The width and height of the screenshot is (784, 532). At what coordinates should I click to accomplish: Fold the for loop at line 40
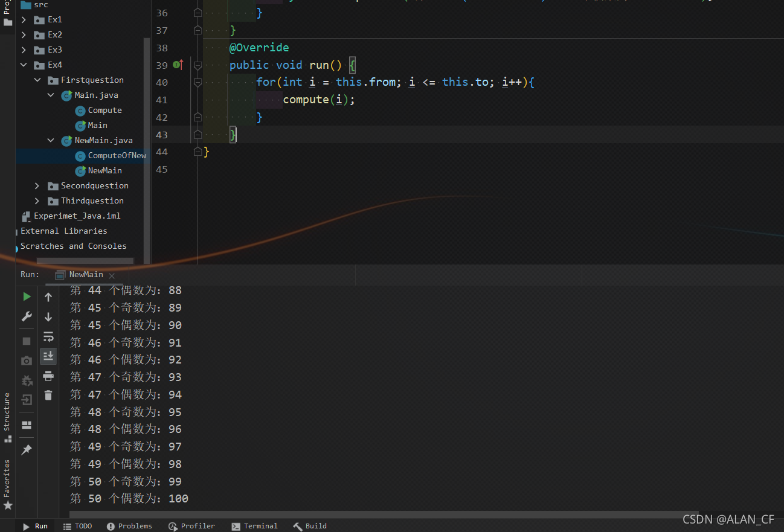pos(198,82)
